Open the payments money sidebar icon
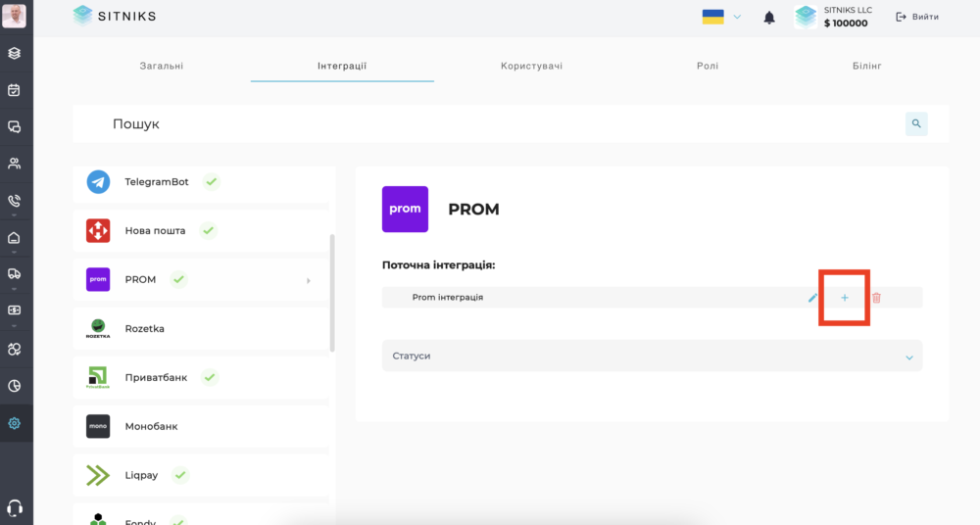This screenshot has height=525, width=980. (14, 310)
